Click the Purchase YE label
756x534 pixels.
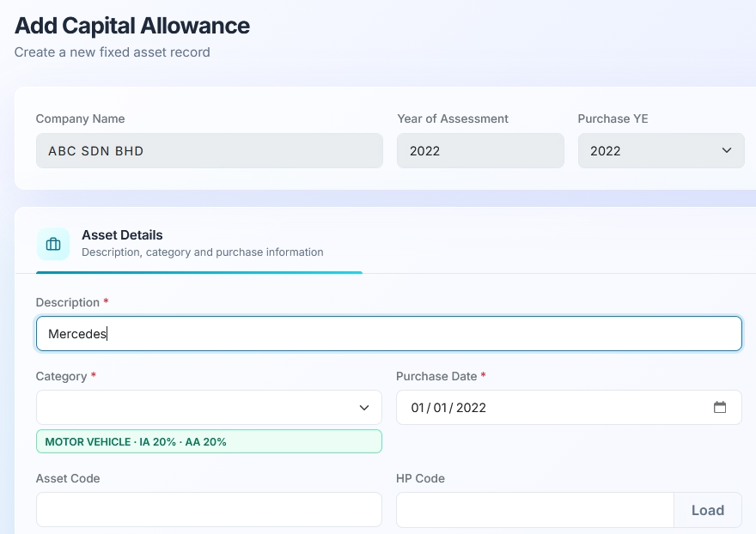click(613, 118)
